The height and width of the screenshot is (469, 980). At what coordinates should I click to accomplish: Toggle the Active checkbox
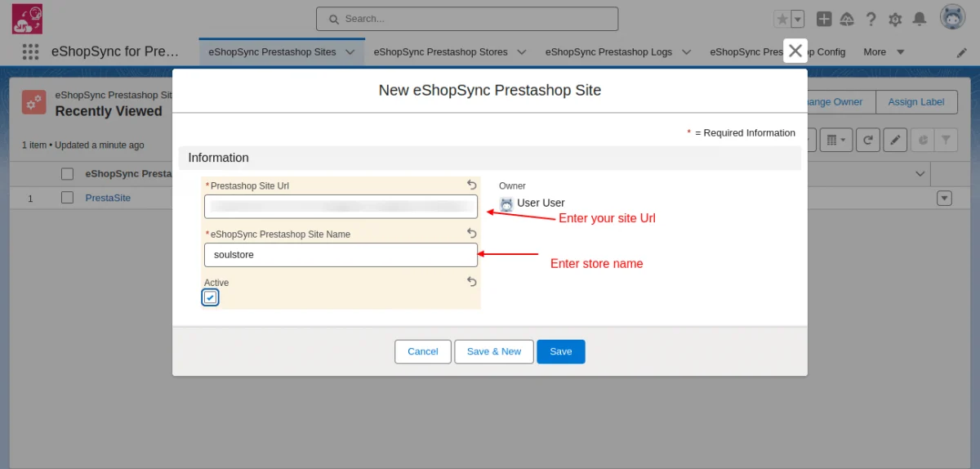[x=211, y=297]
